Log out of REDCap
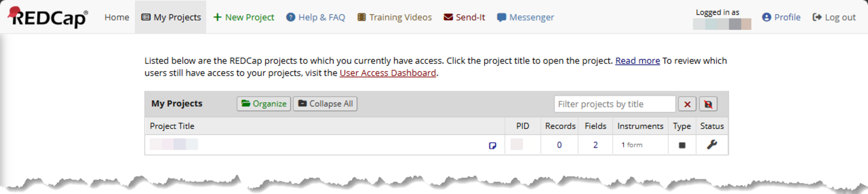Viewport: 868px width, 194px height. 834,17
